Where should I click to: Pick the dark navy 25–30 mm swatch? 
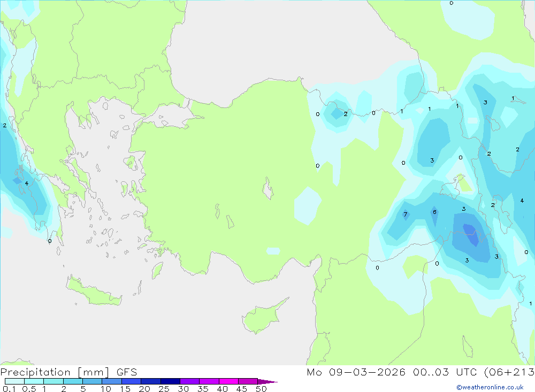click(x=170, y=381)
